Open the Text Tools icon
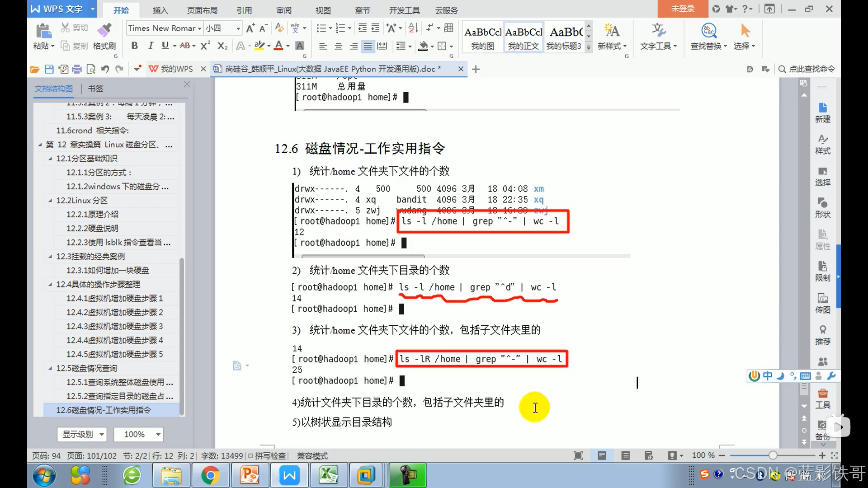 tap(658, 31)
